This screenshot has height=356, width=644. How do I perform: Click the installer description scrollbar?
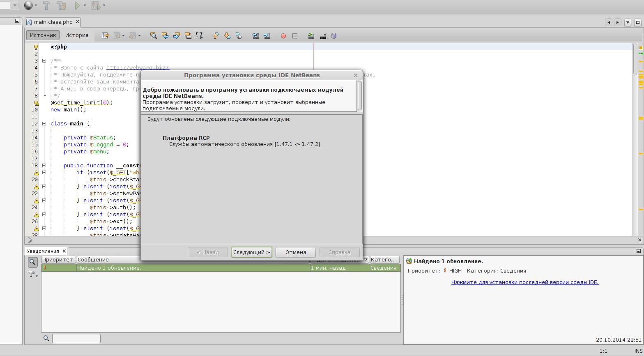tap(360, 95)
